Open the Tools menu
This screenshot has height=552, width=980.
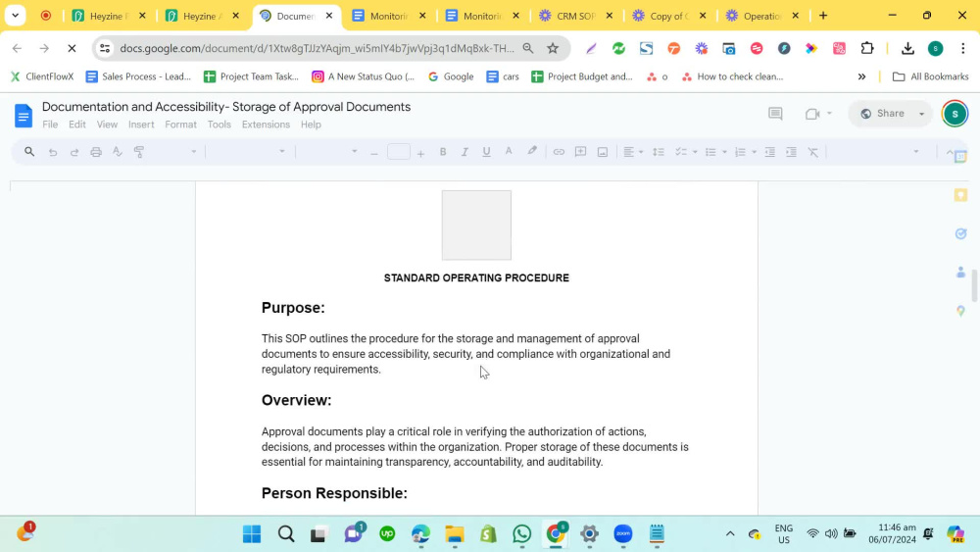tap(219, 125)
